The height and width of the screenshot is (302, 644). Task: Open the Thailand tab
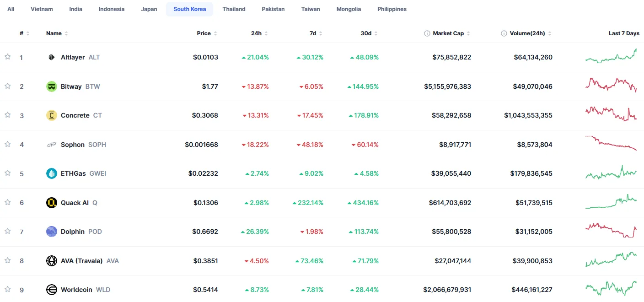[234, 9]
